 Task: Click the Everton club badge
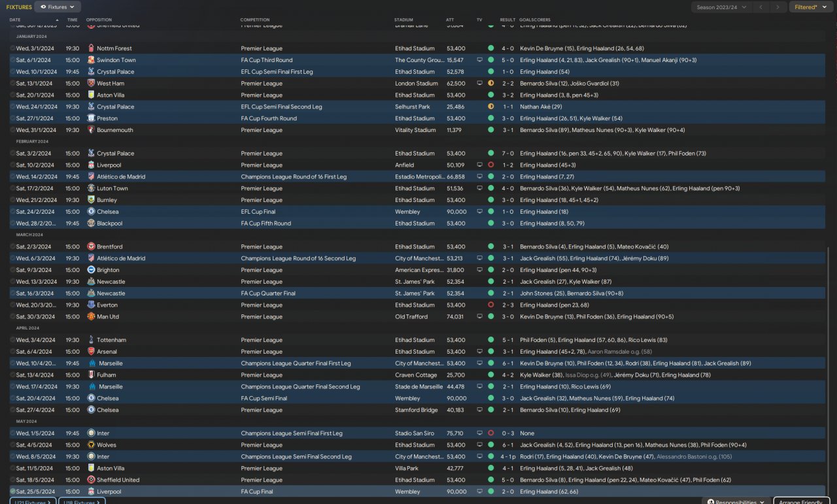click(x=91, y=305)
